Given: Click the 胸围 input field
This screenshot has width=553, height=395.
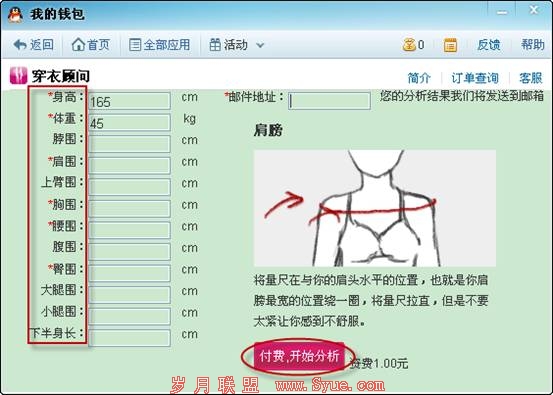Looking at the screenshot, I should 129,209.
